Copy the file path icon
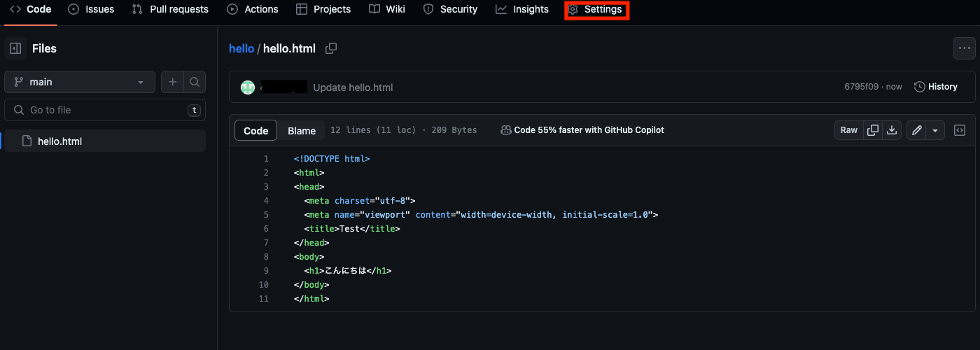Image resolution: width=980 pixels, height=350 pixels. [x=332, y=48]
